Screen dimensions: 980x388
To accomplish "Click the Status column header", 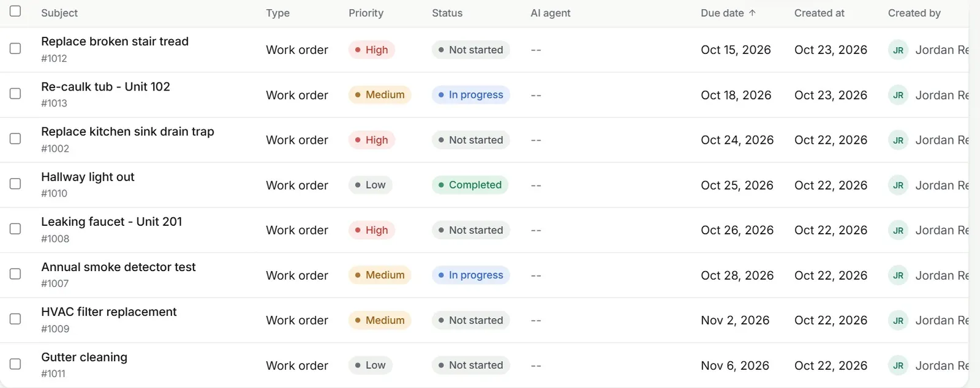I will pos(447,13).
